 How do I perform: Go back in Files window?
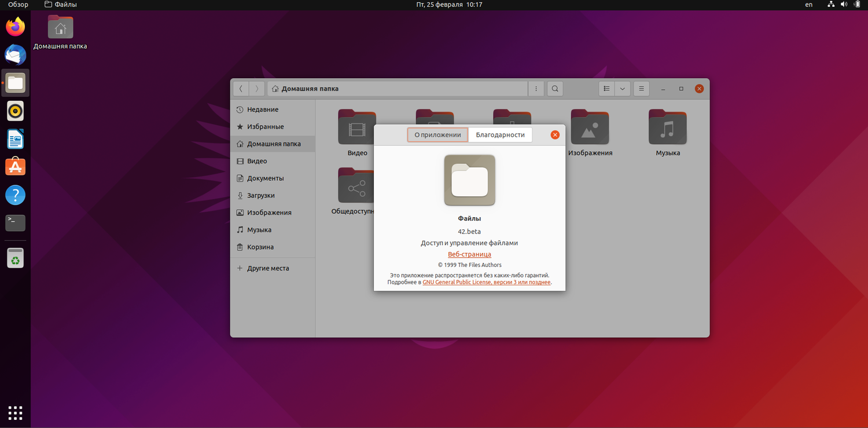click(x=241, y=89)
